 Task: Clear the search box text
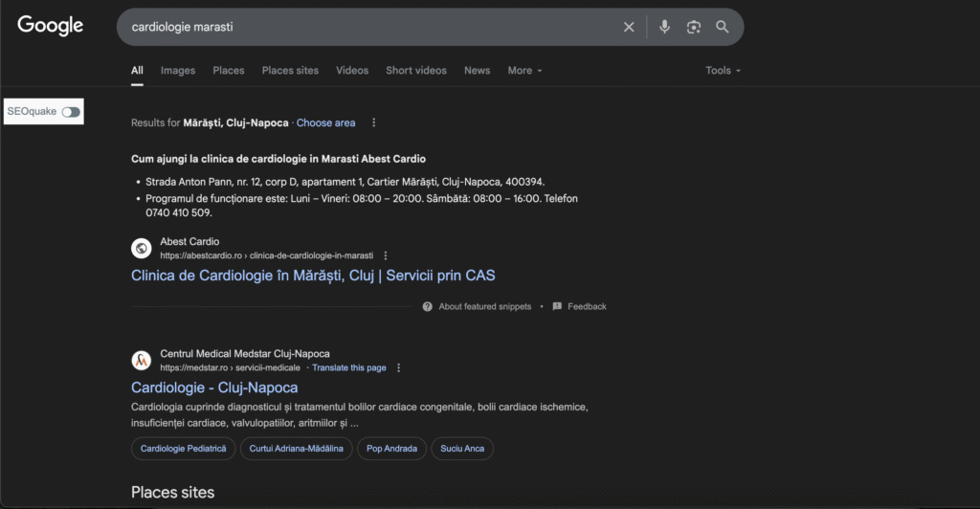tap(629, 27)
